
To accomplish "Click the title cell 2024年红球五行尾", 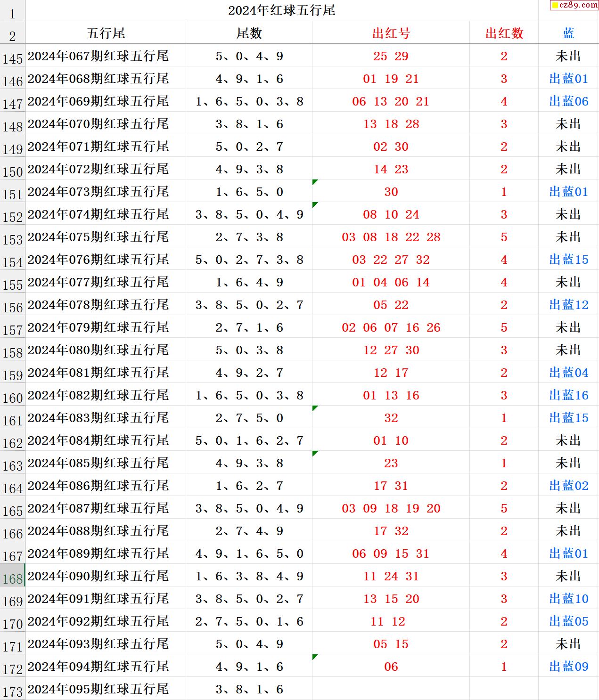I will click(x=281, y=10).
